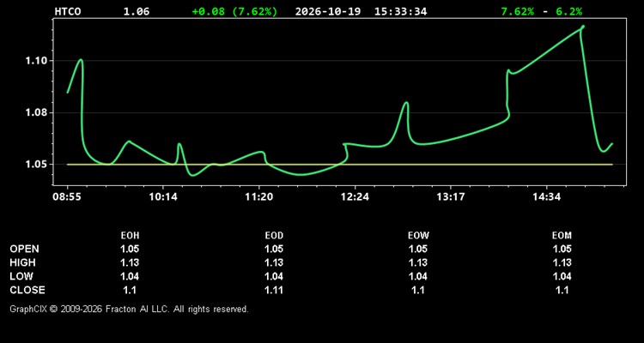This screenshot has width=644, height=343.
Task: Select the EOD high value 1.13
Action: (274, 262)
